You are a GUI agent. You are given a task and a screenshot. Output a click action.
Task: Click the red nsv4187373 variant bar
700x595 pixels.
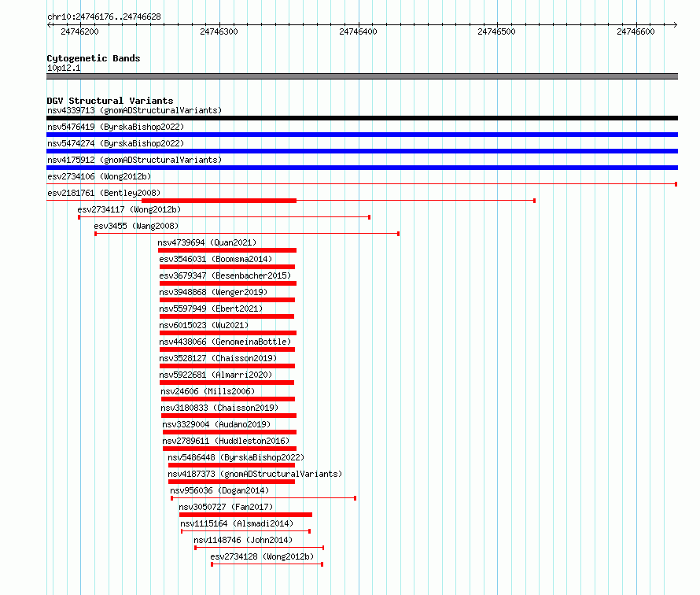tap(232, 482)
